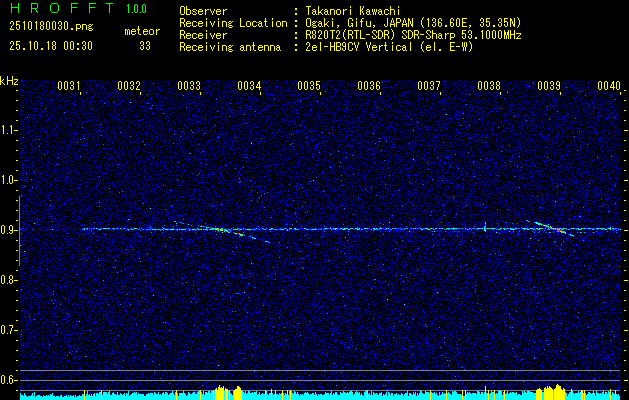This screenshot has height=400, width=629.
Task: Click the Observer field label
Action: 203,11
